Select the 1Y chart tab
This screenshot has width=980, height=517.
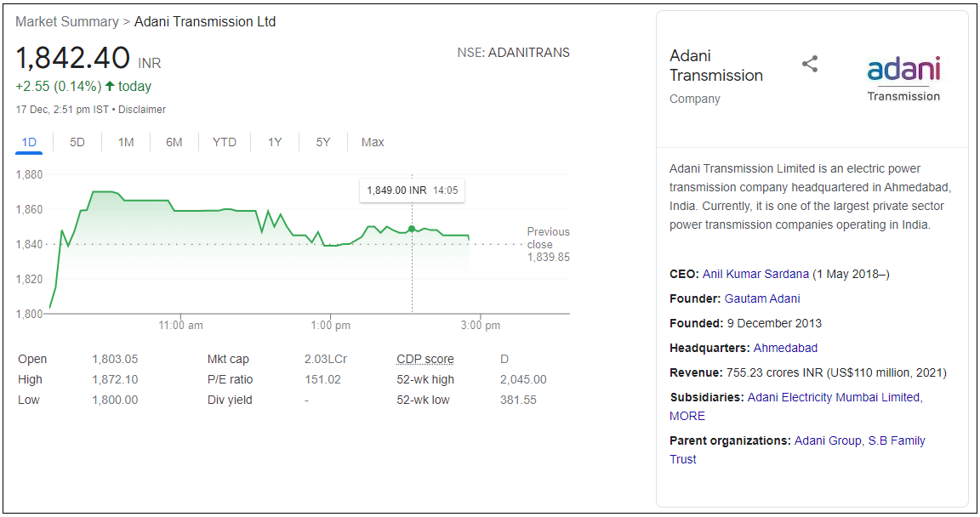[x=275, y=142]
